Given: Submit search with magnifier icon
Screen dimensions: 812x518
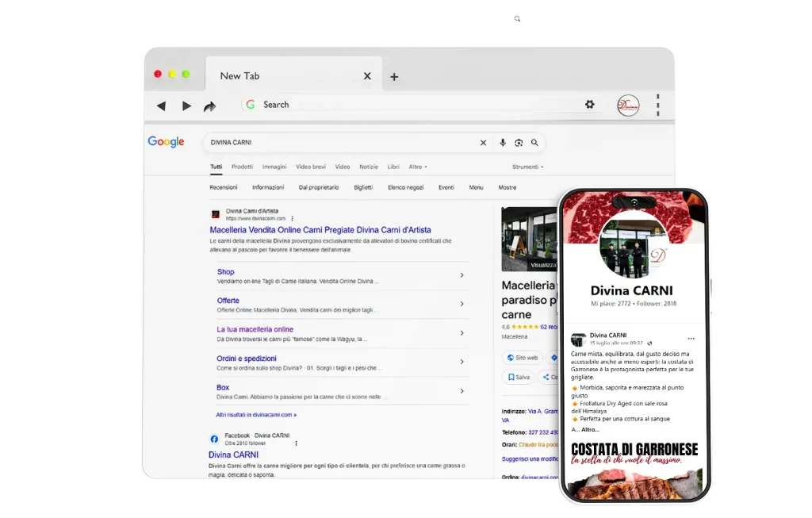Looking at the screenshot, I should [534, 143].
